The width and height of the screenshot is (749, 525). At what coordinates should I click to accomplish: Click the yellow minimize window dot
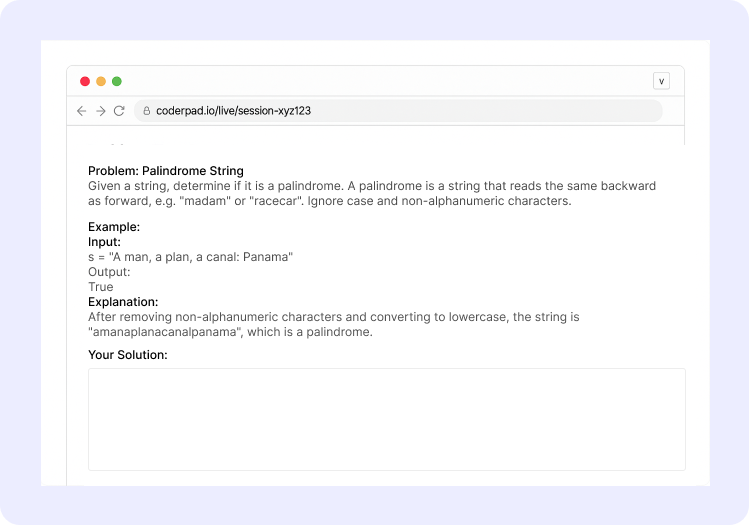(x=101, y=81)
